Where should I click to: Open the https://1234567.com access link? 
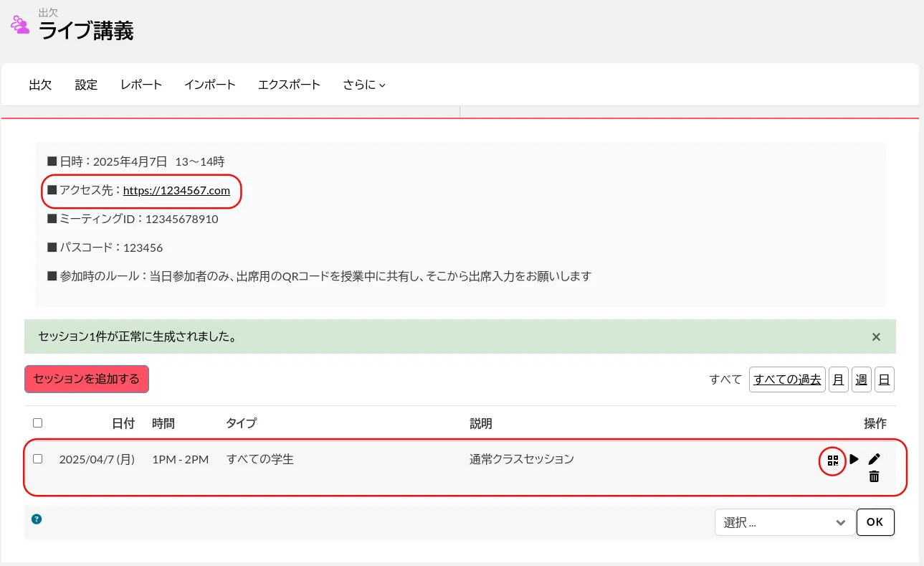tap(176, 191)
